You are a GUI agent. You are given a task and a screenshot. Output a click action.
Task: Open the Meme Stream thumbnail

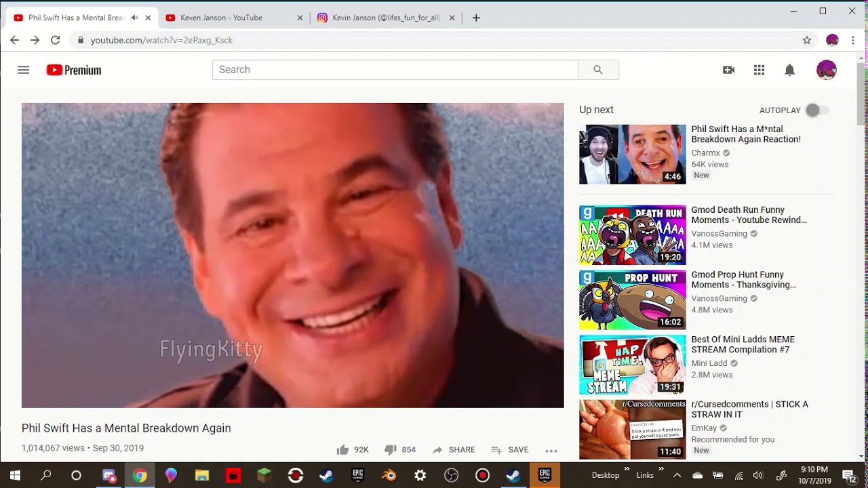633,365
